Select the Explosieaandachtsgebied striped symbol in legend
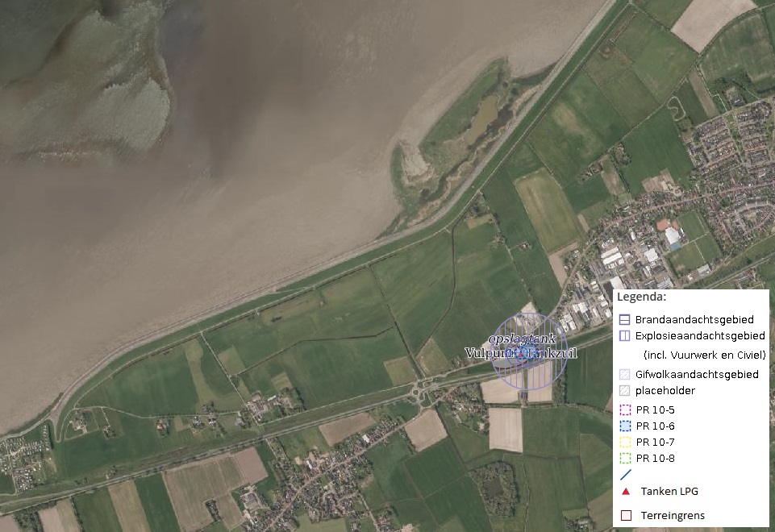This screenshot has height=532, width=775. [x=624, y=335]
